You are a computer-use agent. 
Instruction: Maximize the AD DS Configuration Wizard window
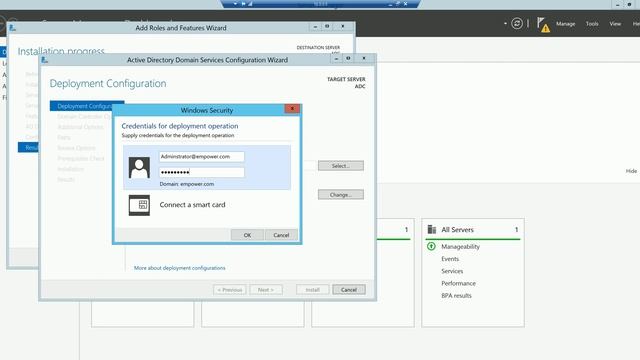pyautogui.click(x=348, y=58)
